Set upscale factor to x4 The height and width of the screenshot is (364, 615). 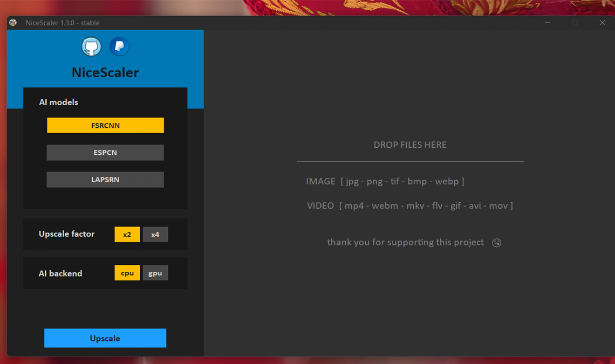tap(155, 235)
